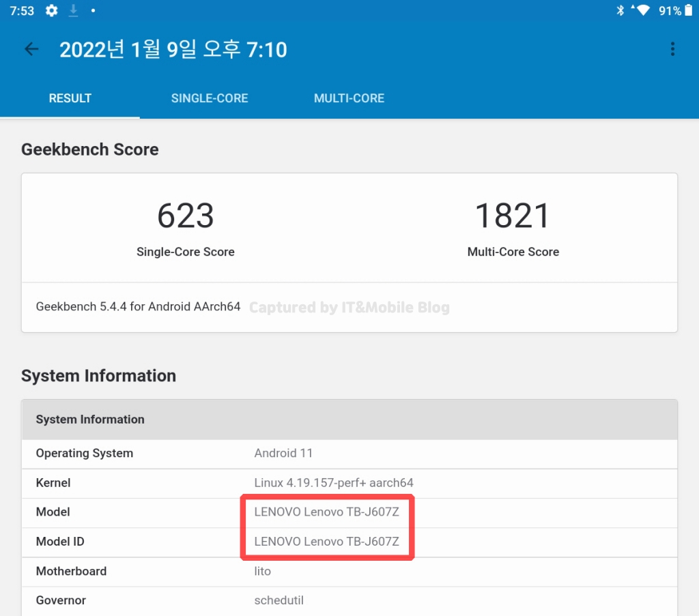Screen dimensions: 699x616
Task: Tap the Kernel row label
Action: pyautogui.click(x=53, y=483)
